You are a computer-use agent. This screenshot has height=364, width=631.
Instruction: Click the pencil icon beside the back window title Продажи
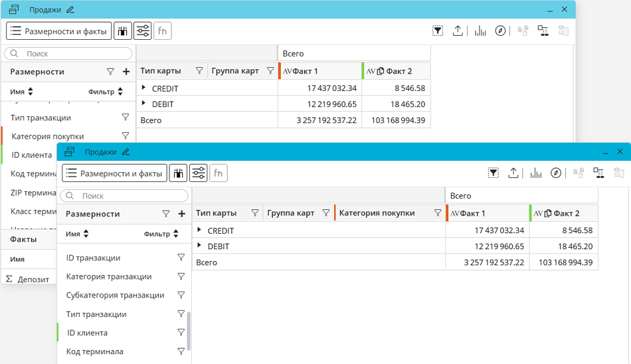pos(70,10)
